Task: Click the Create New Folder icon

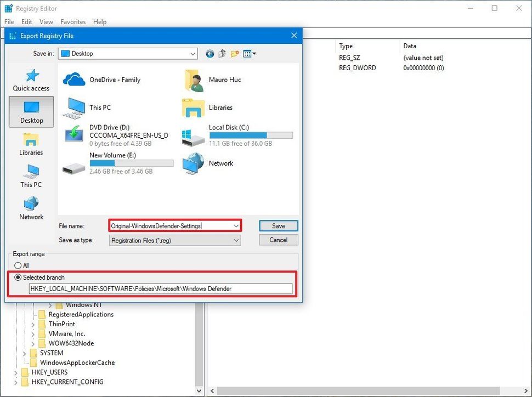Action: click(x=235, y=54)
